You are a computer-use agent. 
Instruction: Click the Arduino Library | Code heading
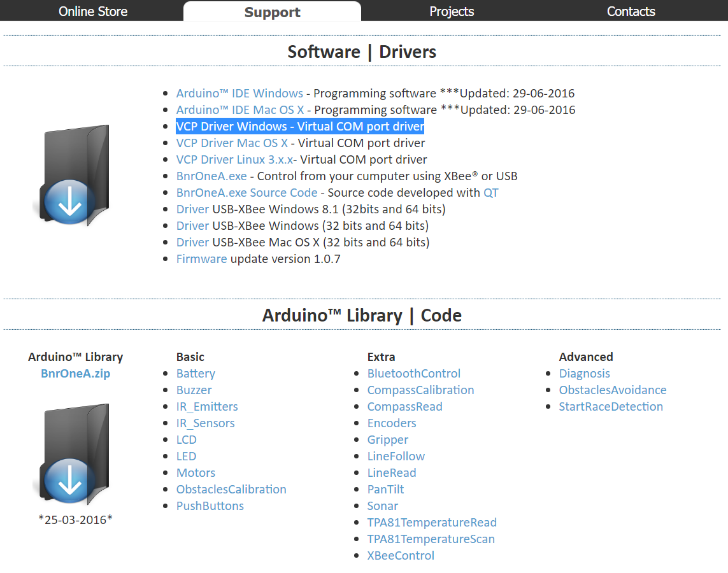click(362, 316)
